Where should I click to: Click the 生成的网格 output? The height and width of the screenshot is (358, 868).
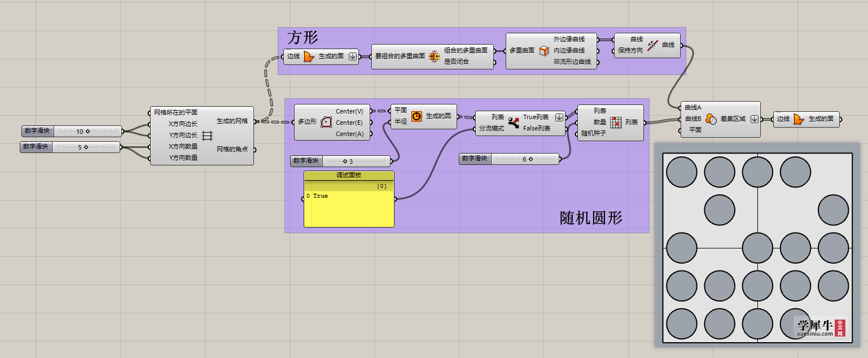(x=232, y=121)
